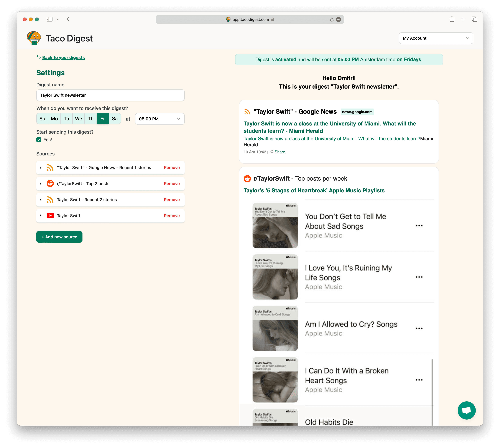Uncheck the Yes! start sending checkbox
500x448 pixels.
click(39, 140)
